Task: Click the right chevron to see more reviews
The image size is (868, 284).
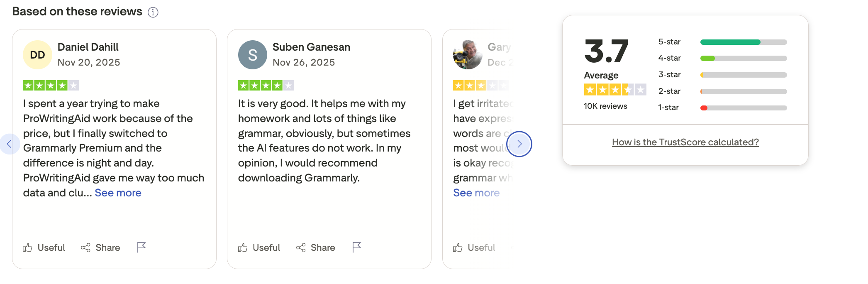Action: pos(519,144)
